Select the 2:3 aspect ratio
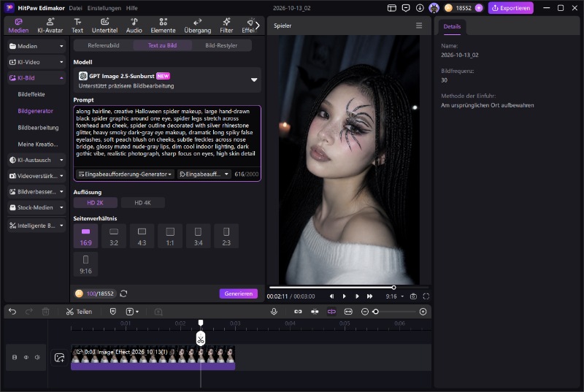Screen dimensions: 584x392 click(x=226, y=236)
